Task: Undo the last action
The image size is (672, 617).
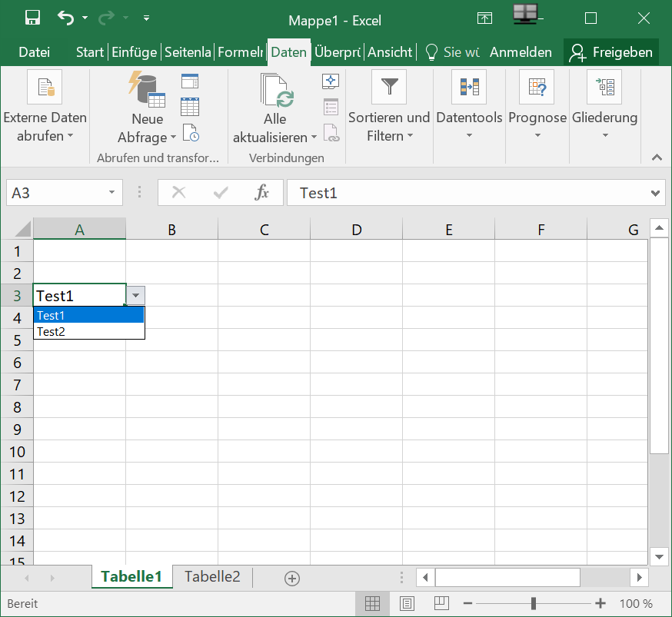Action: pos(65,18)
